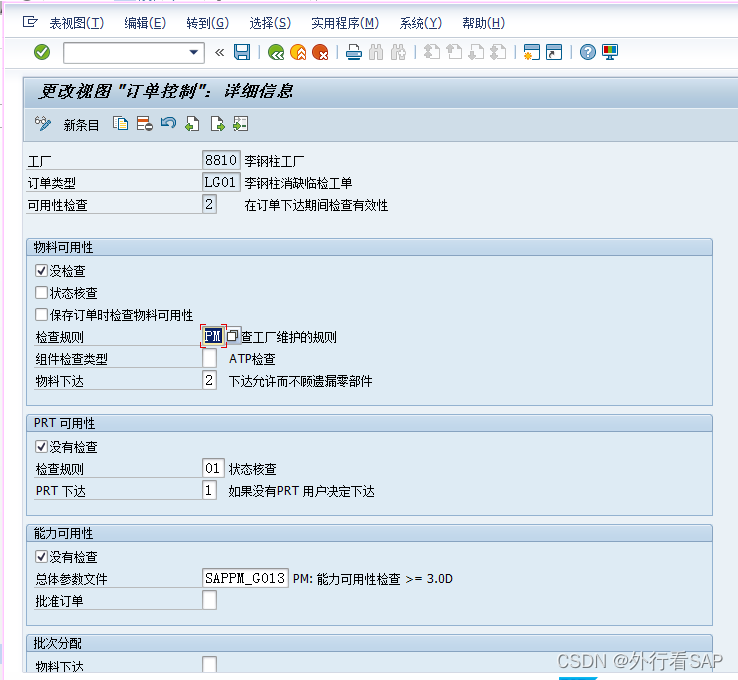The height and width of the screenshot is (680, 738).
Task: Go back with green Back icon
Action: point(276,52)
